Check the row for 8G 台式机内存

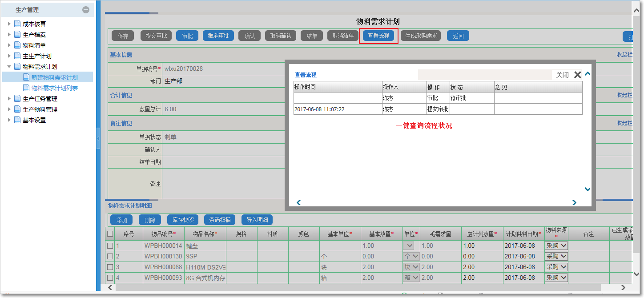tap(111, 278)
